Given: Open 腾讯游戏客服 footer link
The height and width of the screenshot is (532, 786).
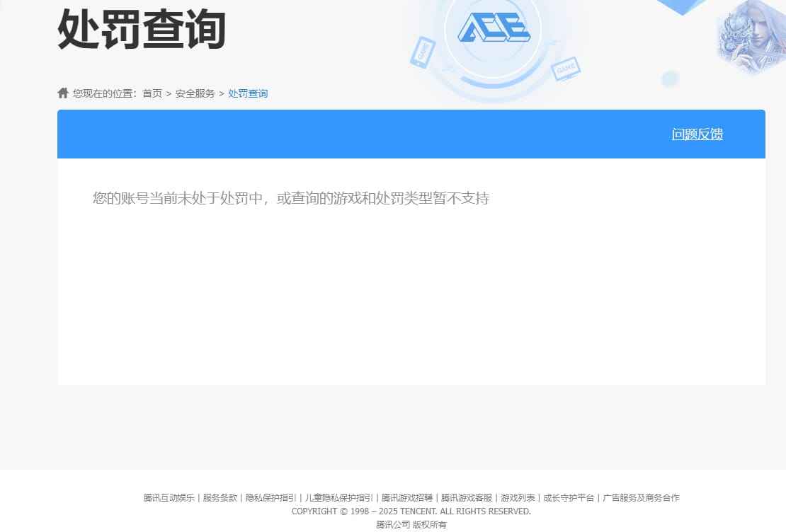Looking at the screenshot, I should coord(467,498).
